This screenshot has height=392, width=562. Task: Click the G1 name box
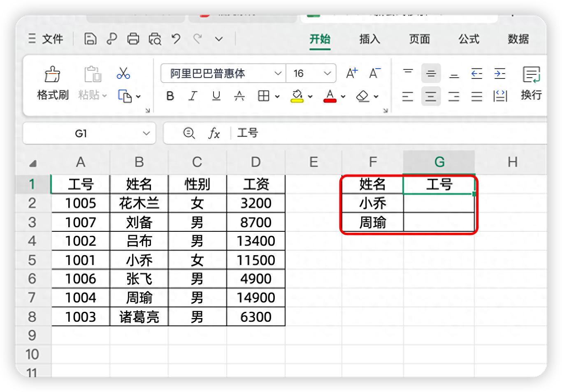click(89, 133)
